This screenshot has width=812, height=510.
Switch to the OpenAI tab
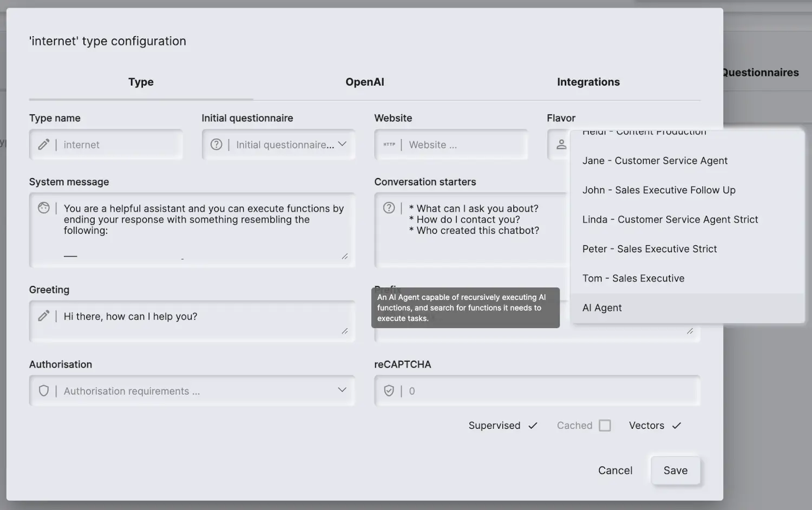(365, 82)
